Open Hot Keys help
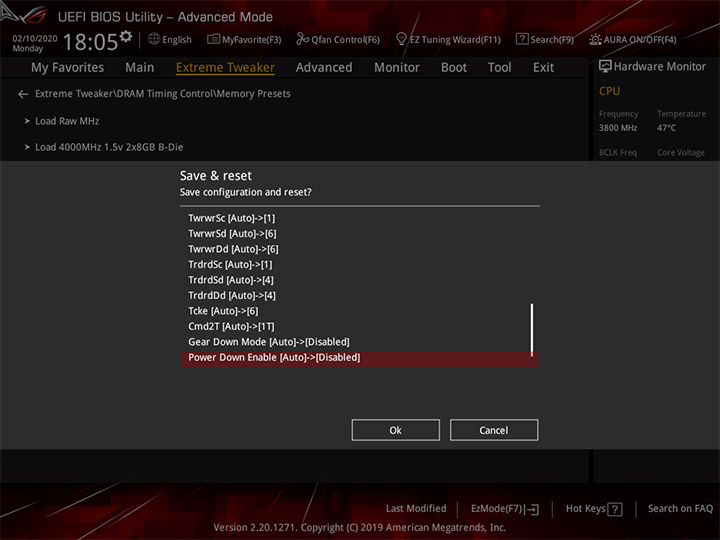 click(585, 509)
